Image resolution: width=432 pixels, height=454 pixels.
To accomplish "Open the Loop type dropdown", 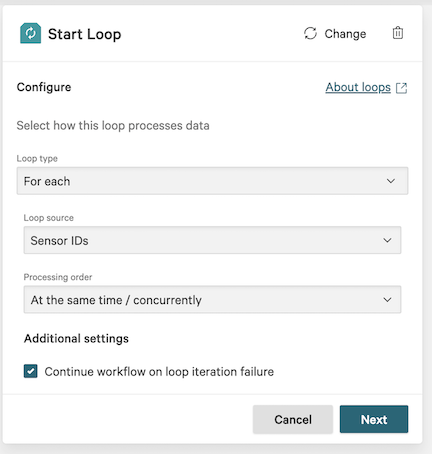I will pos(212,181).
